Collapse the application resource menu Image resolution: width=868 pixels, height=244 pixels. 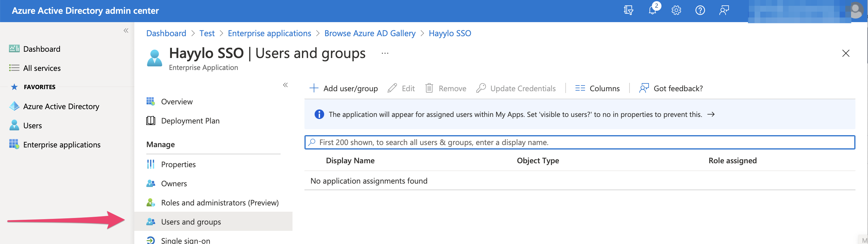(285, 85)
